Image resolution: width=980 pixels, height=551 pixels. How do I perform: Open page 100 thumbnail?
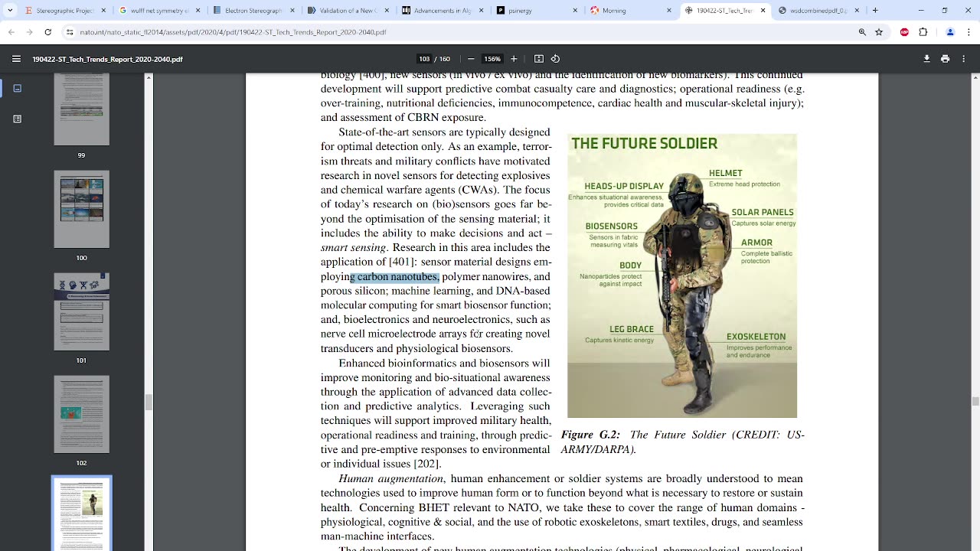[x=81, y=209]
